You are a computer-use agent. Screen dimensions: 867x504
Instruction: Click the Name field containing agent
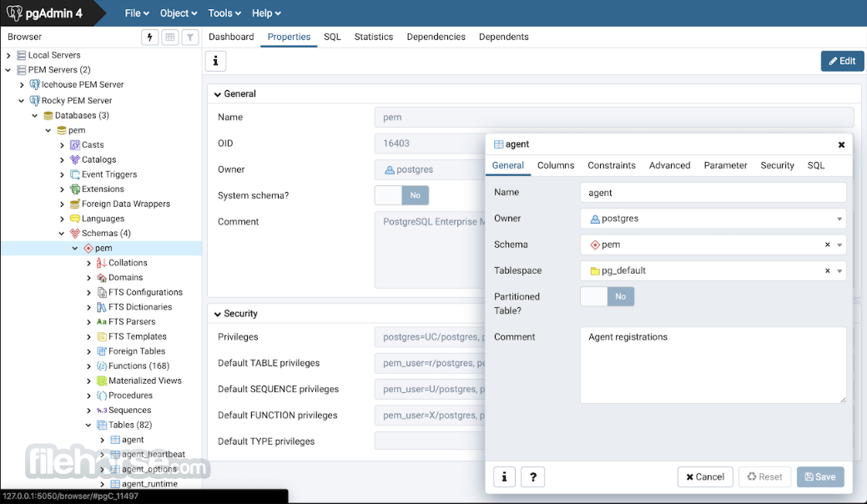pos(713,193)
